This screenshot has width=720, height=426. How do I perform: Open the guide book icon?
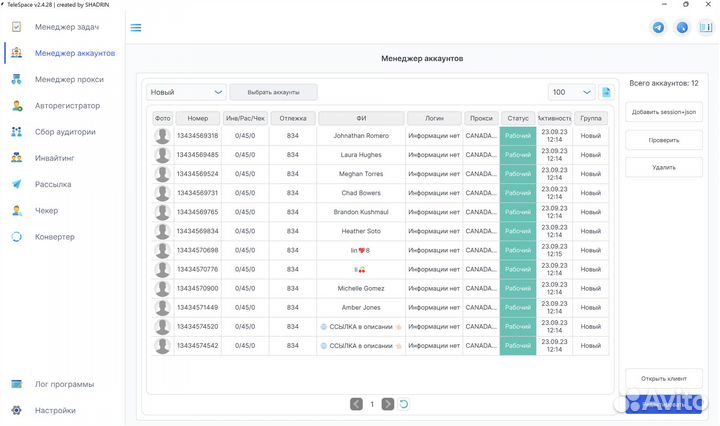click(705, 28)
